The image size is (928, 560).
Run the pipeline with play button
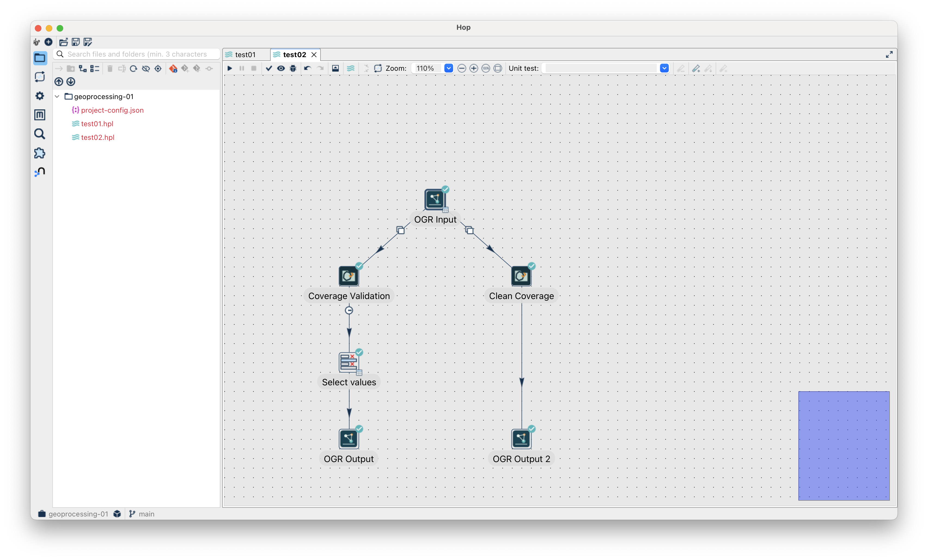(230, 68)
